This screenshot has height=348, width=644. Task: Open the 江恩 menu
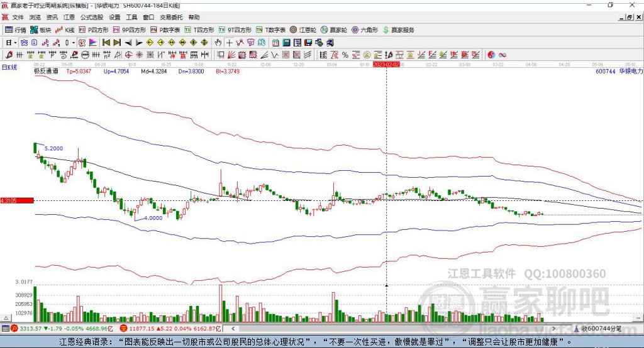(69, 18)
